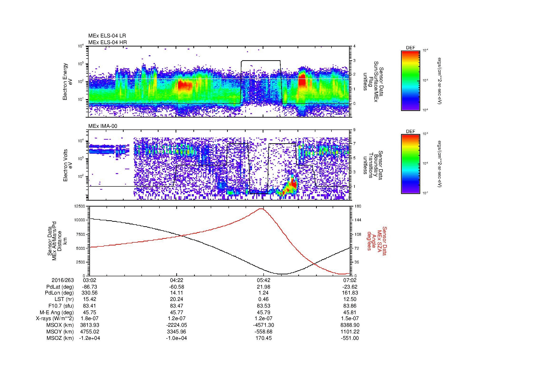Click the 'F10.7 (sfu)' row label
Viewport: 555px width, 392px height.
[x=61, y=306]
